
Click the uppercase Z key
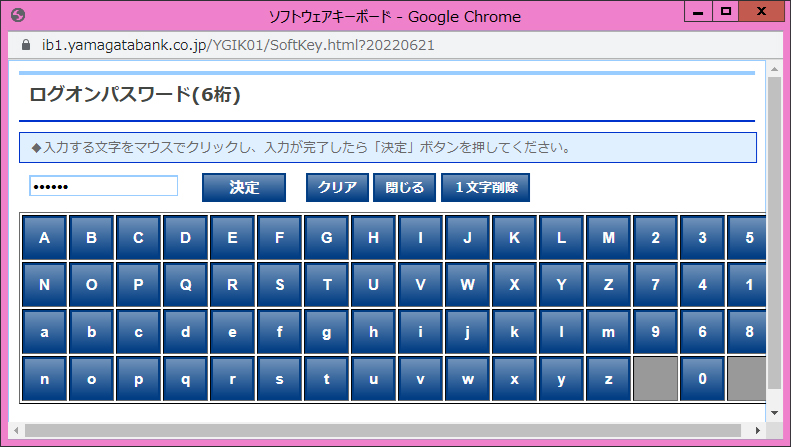(x=608, y=285)
